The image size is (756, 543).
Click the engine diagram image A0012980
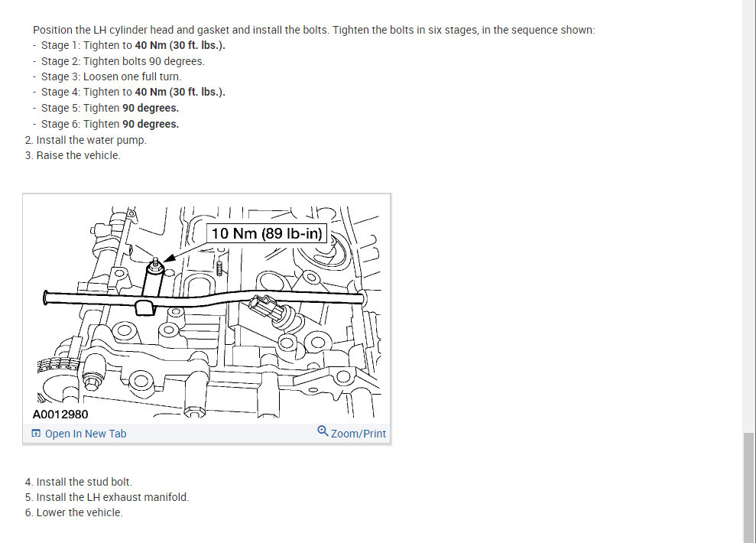pyautogui.click(x=206, y=309)
